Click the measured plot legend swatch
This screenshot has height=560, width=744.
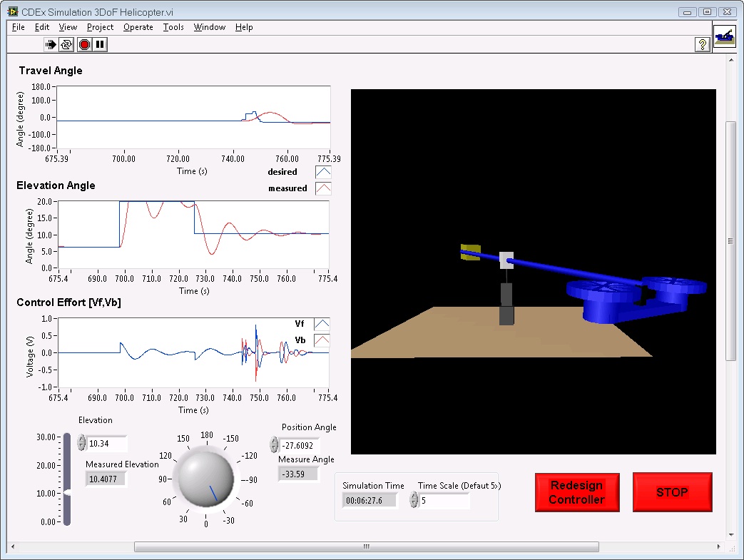click(322, 188)
